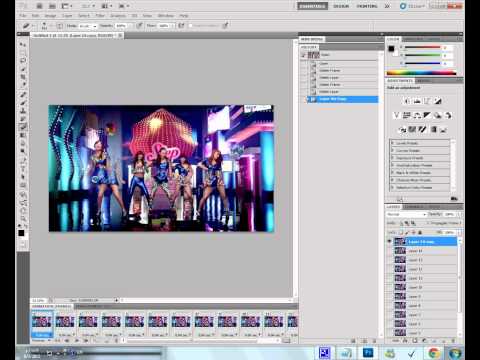Delete layer with the Layers panel trash icon
Image resolution: width=480 pixels, height=360 pixels.
point(453,341)
